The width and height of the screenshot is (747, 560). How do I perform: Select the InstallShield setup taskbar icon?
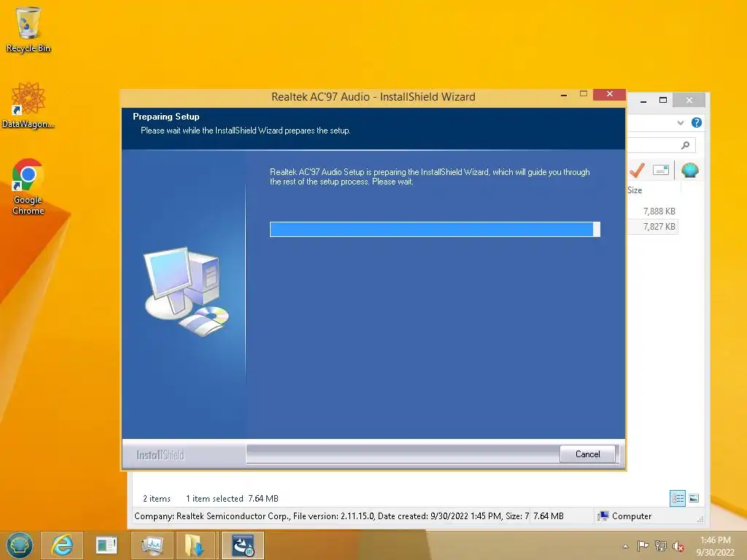click(x=242, y=545)
